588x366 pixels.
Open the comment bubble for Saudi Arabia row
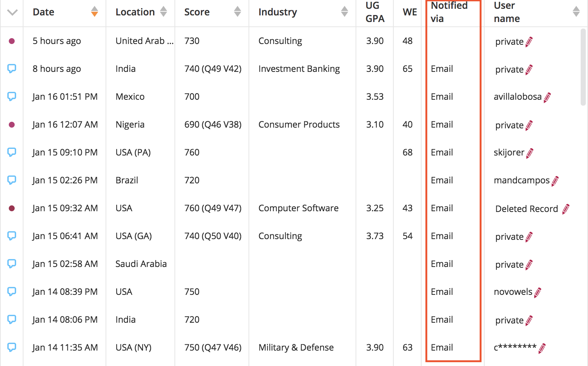point(12,264)
